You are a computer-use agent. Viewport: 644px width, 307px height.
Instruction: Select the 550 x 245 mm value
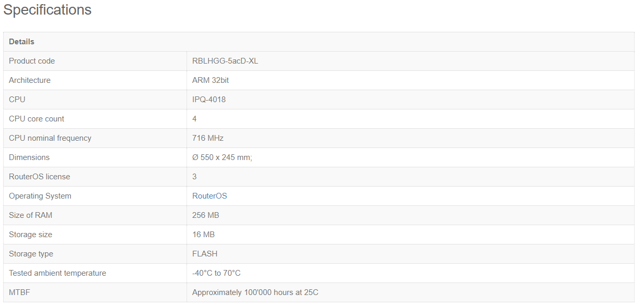(222, 157)
